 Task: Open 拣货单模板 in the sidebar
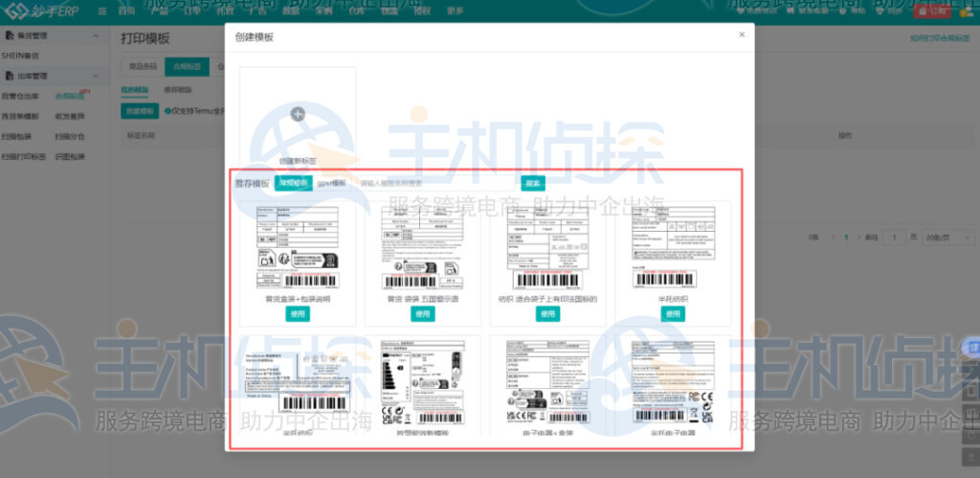coord(21,116)
